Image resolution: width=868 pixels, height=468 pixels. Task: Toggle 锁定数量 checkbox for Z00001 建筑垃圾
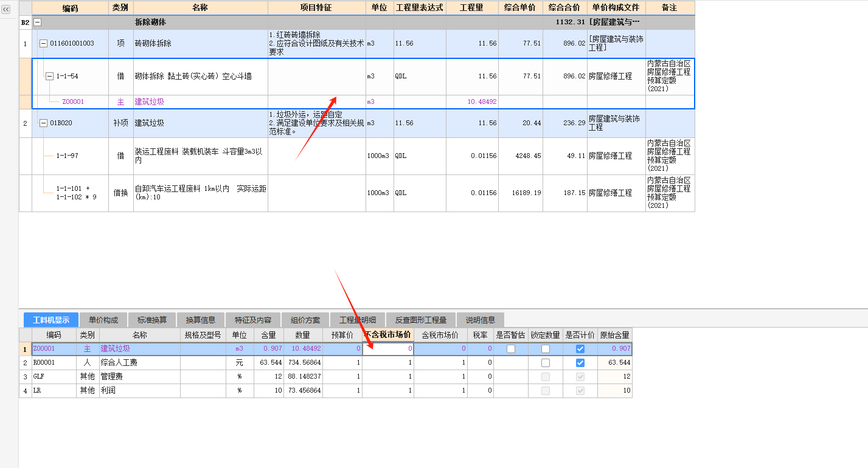pos(546,349)
